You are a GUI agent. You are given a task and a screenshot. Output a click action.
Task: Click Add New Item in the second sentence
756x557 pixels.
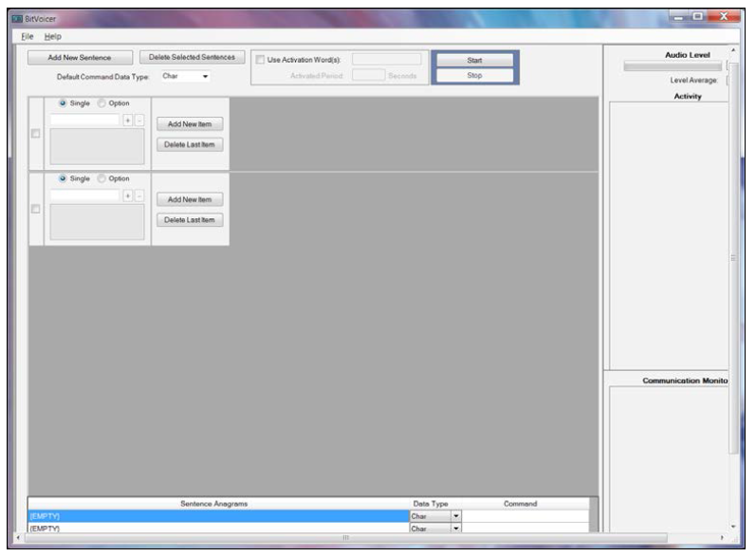point(190,199)
